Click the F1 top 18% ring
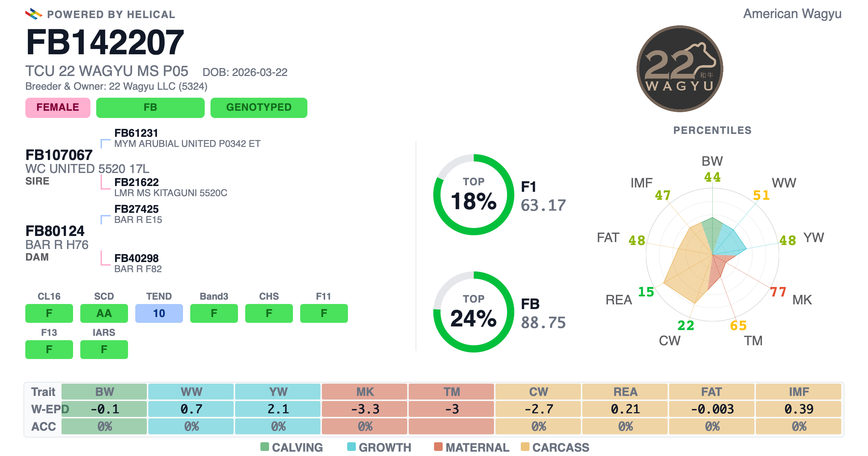Viewport: 868px width, 456px height. point(473,195)
